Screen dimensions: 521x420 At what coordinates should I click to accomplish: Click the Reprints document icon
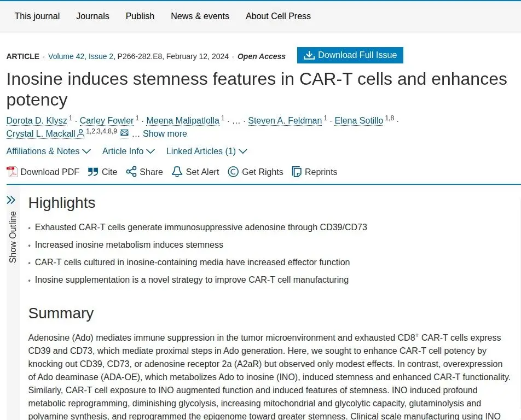tap(297, 172)
